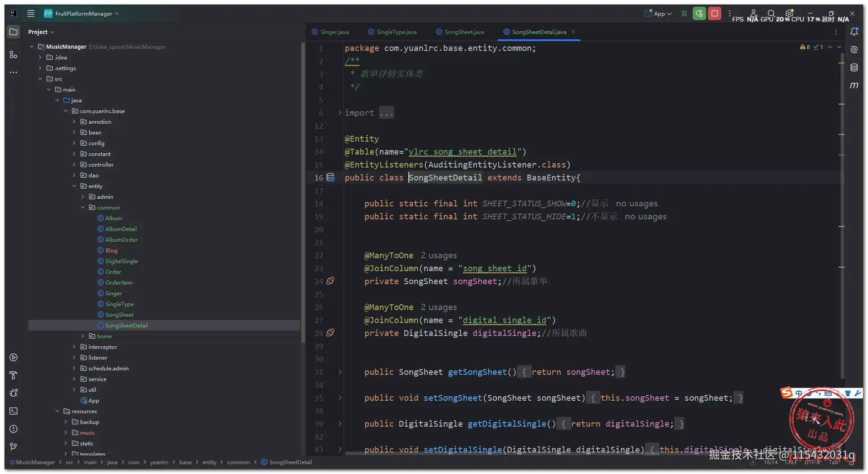The width and height of the screenshot is (868, 474).
Task: Toggle the Sogou IME soft keyboard
Action: pyautogui.click(x=828, y=394)
